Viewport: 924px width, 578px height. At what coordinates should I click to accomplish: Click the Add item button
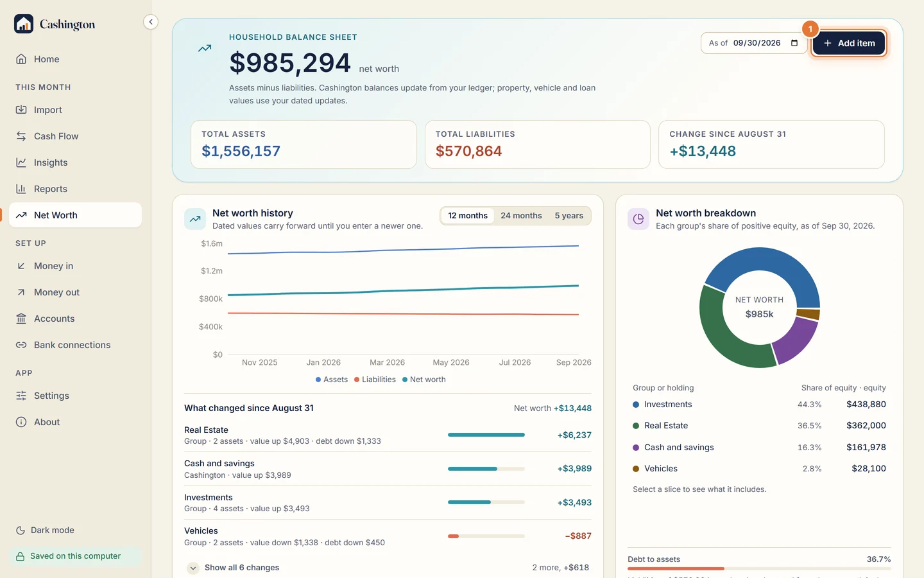[849, 43]
